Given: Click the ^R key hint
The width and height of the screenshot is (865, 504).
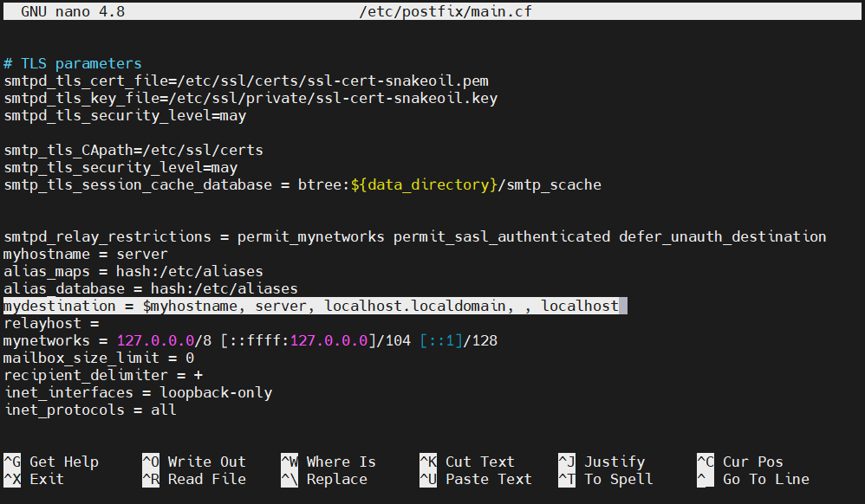Looking at the screenshot, I should pos(151,479).
